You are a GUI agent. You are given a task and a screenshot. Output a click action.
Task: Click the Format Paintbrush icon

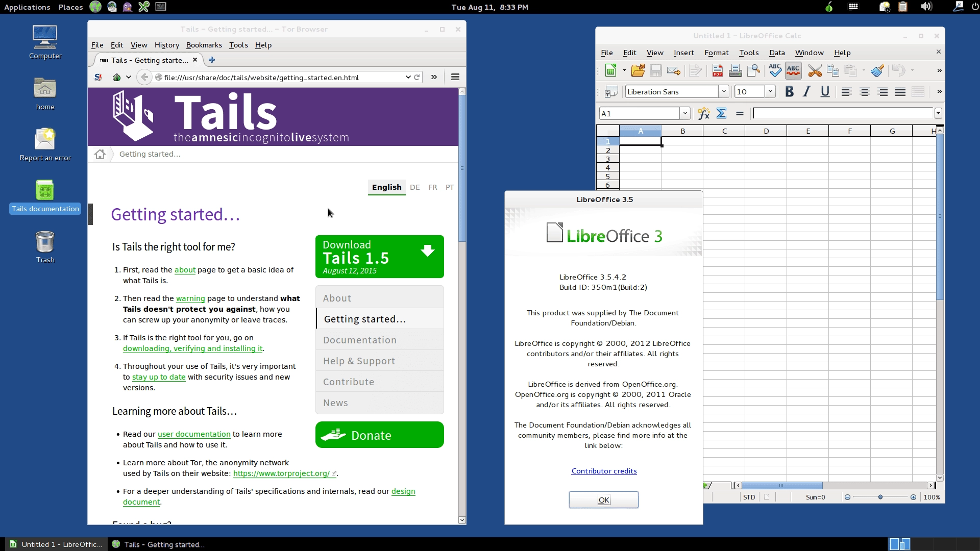(877, 70)
